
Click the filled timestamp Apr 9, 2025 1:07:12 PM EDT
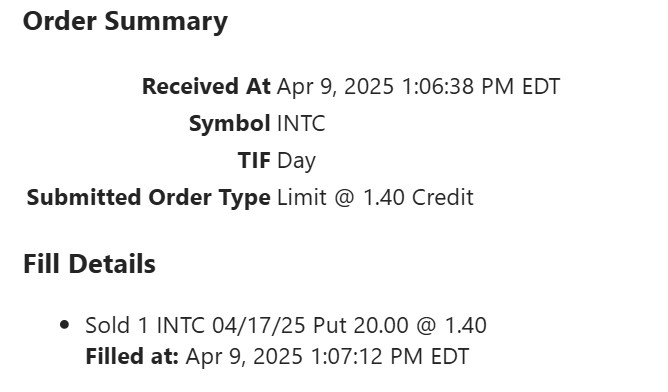coord(327,356)
